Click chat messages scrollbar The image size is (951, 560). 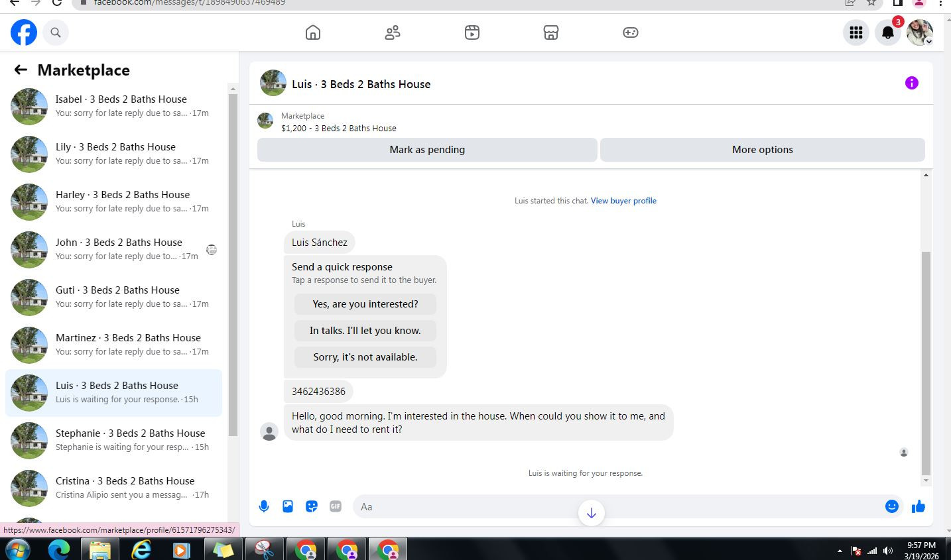[926, 363]
